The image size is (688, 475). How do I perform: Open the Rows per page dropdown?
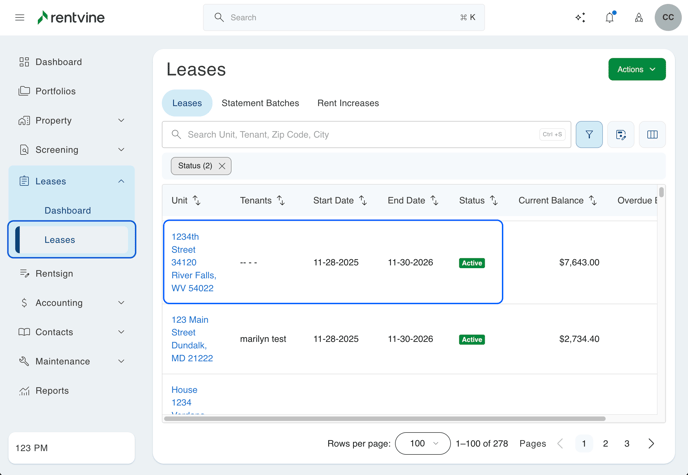pos(422,443)
